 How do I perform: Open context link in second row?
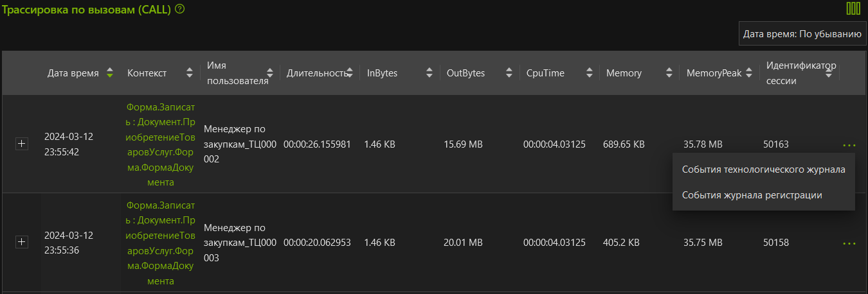click(x=161, y=243)
